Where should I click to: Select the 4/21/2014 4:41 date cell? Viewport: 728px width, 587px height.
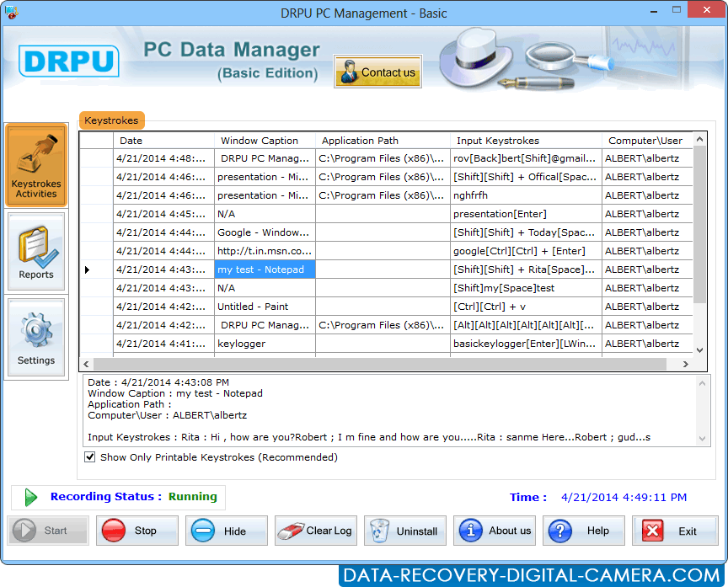[x=164, y=344]
